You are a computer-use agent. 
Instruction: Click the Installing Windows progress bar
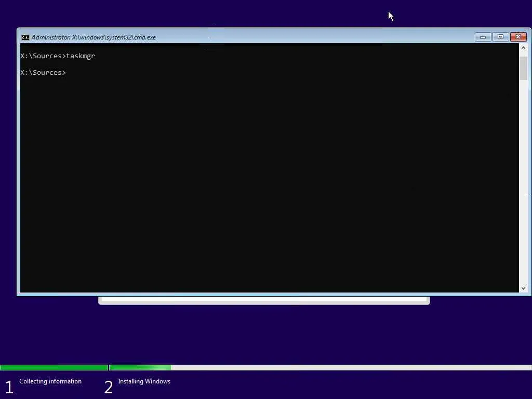[x=320, y=367]
